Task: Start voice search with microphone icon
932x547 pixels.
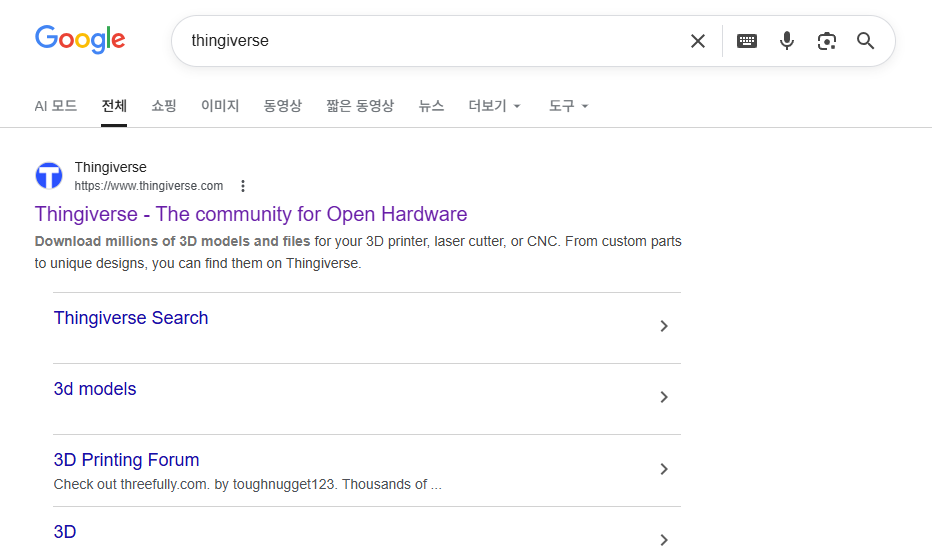Action: click(786, 41)
